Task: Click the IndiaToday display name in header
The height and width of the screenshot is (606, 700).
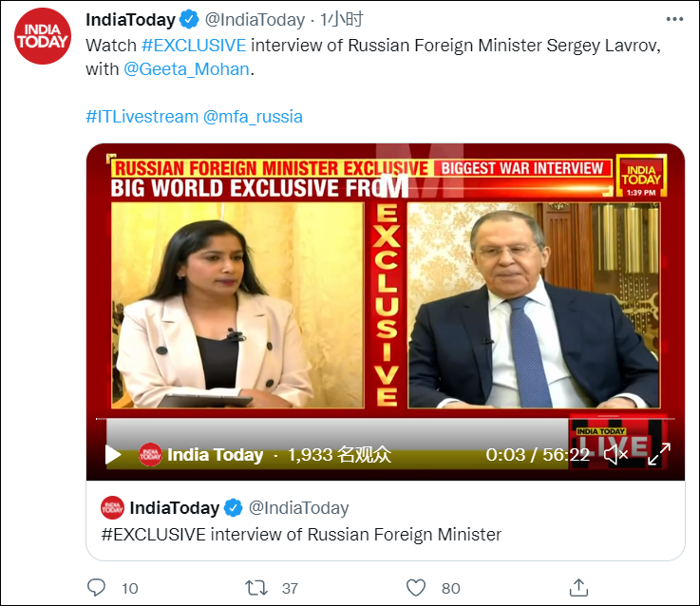Action: point(129,20)
